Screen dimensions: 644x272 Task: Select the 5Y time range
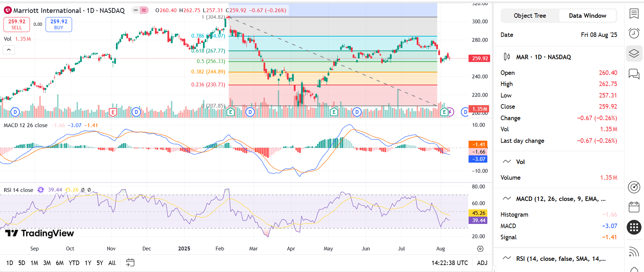click(100, 263)
